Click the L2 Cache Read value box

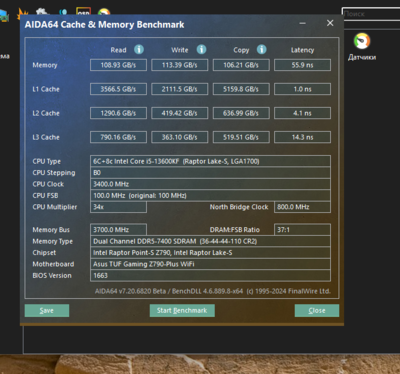click(118, 113)
